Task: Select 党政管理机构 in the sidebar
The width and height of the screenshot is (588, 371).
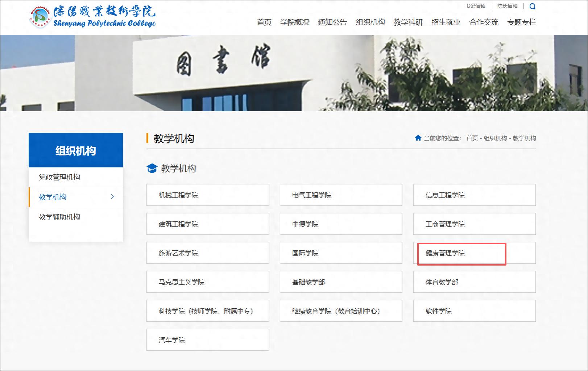Action: 59,177
